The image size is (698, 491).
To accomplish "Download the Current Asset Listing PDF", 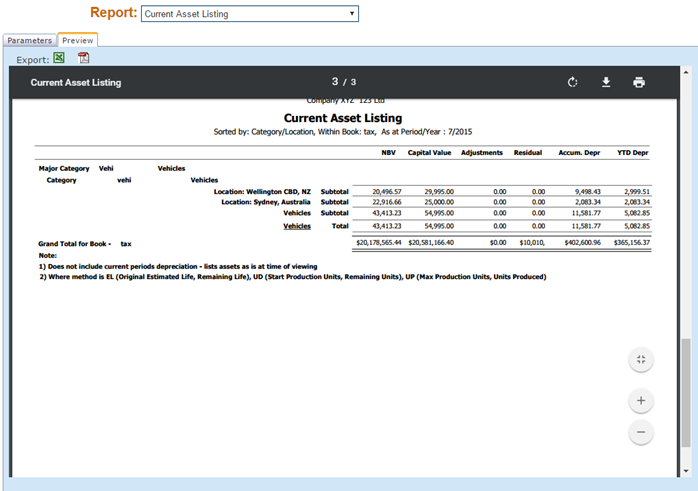I will point(606,82).
